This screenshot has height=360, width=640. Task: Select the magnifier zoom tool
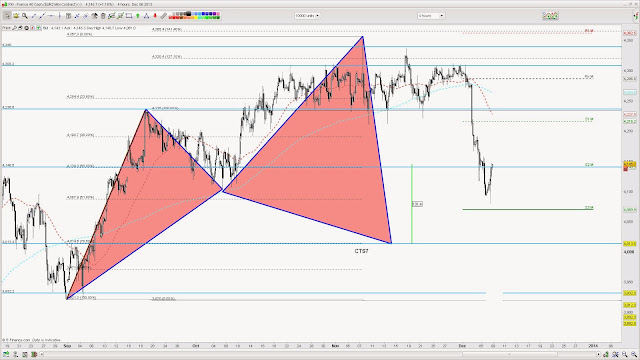point(25,16)
